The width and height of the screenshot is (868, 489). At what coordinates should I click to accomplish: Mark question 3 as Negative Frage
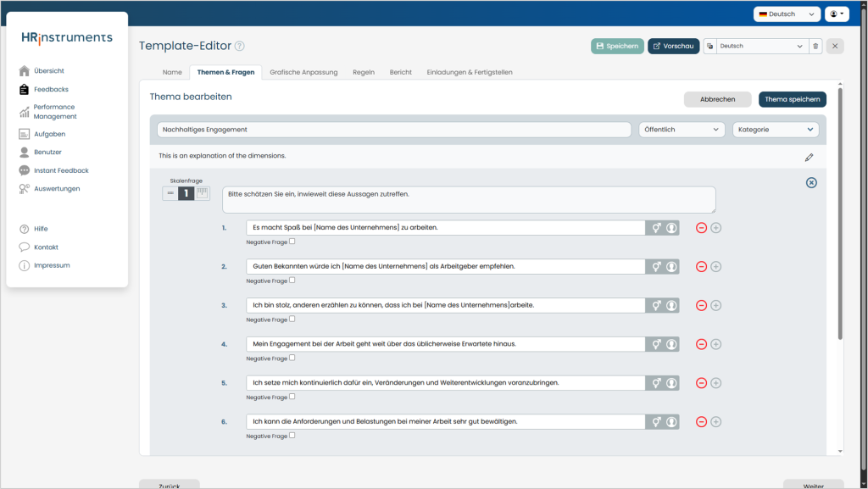(x=292, y=319)
